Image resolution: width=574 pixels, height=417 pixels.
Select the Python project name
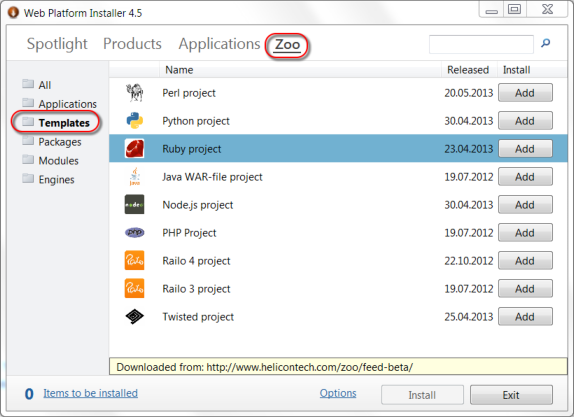coord(196,121)
